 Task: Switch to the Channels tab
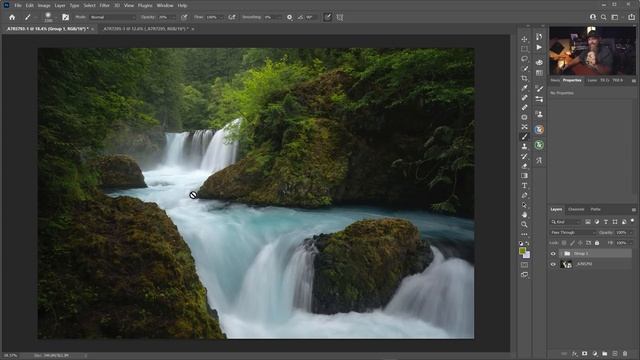point(576,209)
